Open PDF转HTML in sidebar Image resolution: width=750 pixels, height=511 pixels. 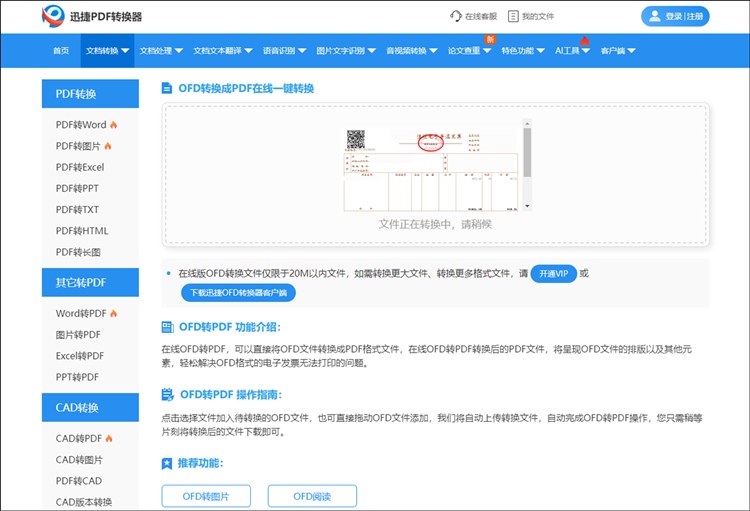(82, 231)
